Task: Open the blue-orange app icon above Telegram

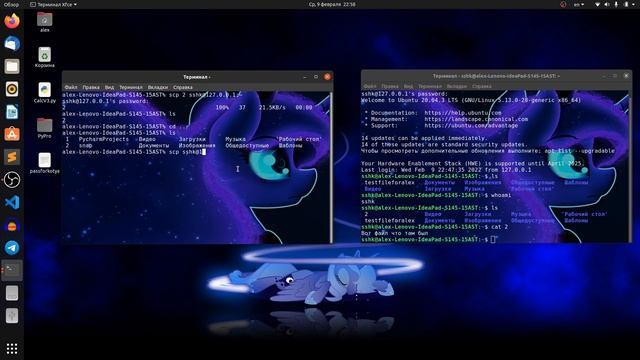Action: click(x=12, y=225)
